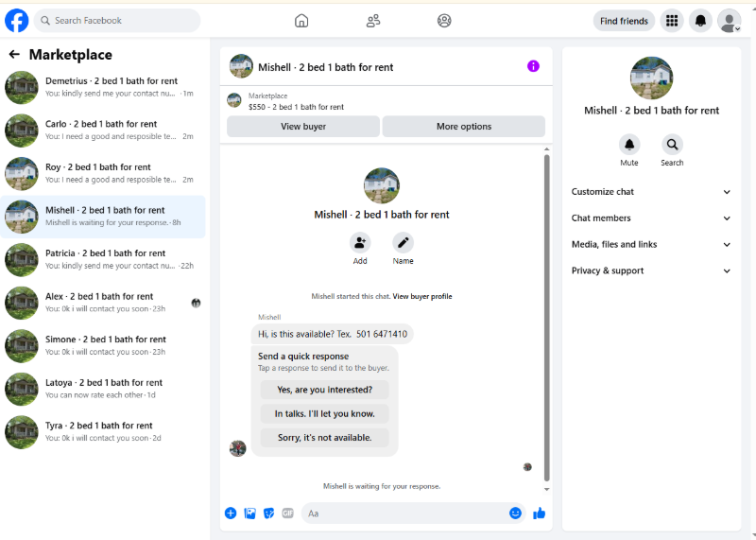Send 'In talks. I'll let you know.' response
The width and height of the screenshot is (756, 540).
(324, 413)
